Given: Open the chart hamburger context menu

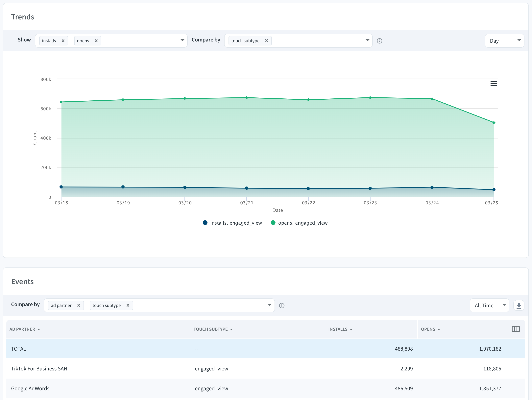Looking at the screenshot, I should 494,84.
